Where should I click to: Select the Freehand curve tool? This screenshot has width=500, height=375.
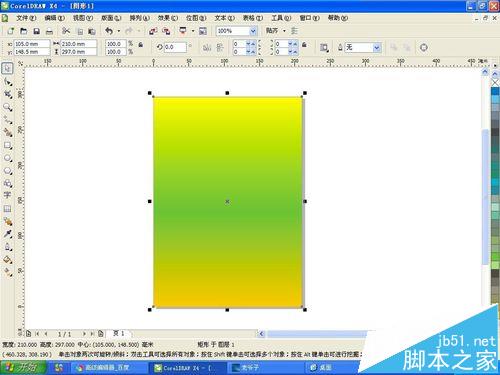point(8,120)
